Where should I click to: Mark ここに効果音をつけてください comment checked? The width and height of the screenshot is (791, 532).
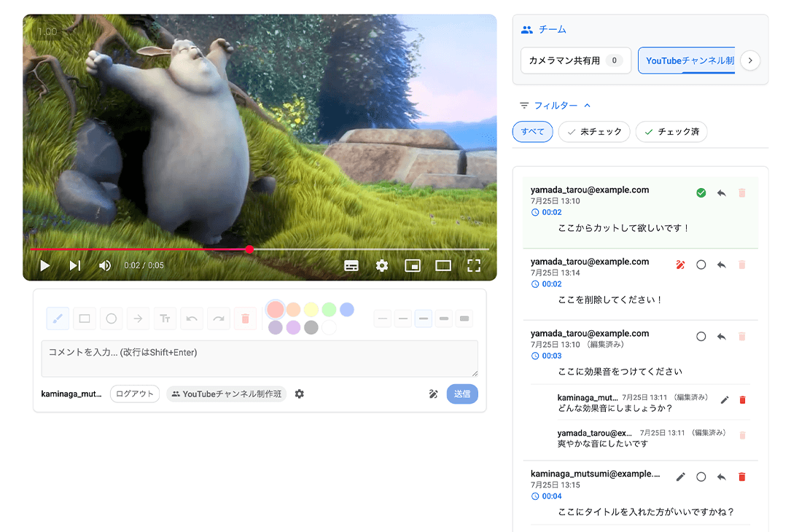701,337
